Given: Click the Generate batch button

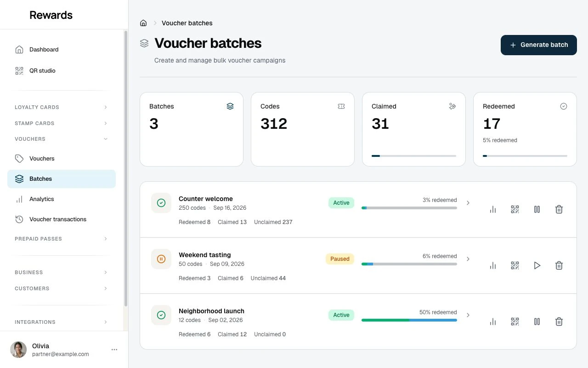Looking at the screenshot, I should (x=538, y=45).
